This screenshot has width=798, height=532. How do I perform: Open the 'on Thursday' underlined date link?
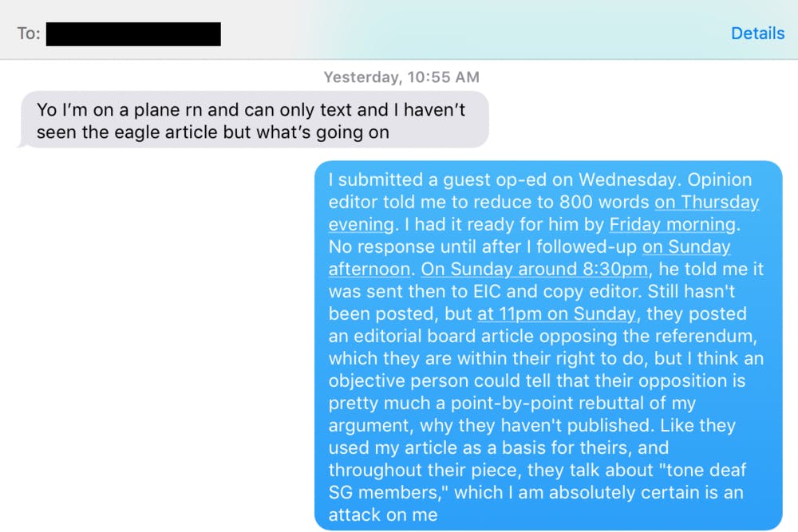point(707,202)
